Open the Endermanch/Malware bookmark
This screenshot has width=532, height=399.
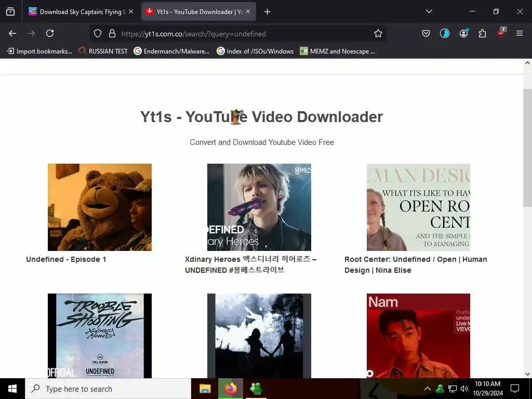[x=171, y=51]
